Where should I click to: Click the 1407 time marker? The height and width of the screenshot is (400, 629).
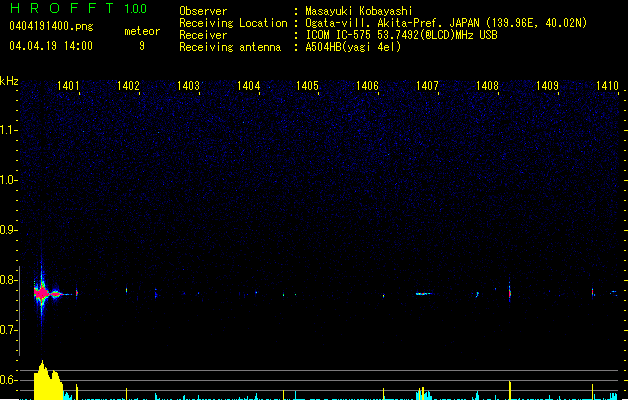point(427,86)
